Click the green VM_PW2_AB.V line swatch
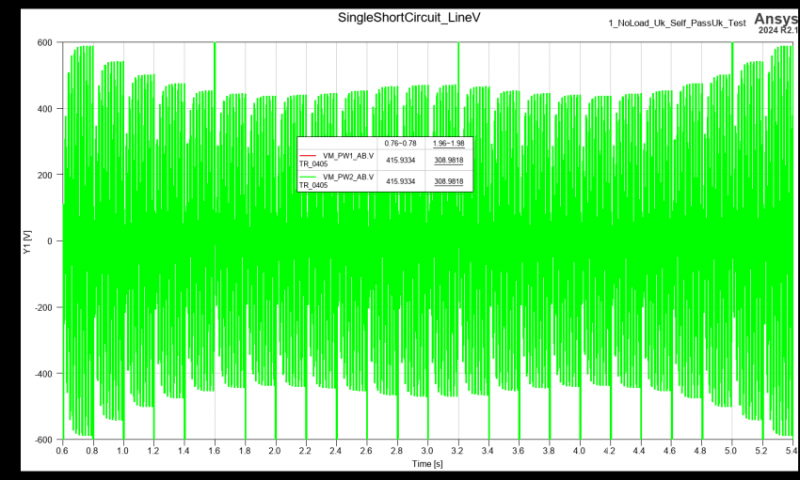800x480 pixels. (309, 177)
